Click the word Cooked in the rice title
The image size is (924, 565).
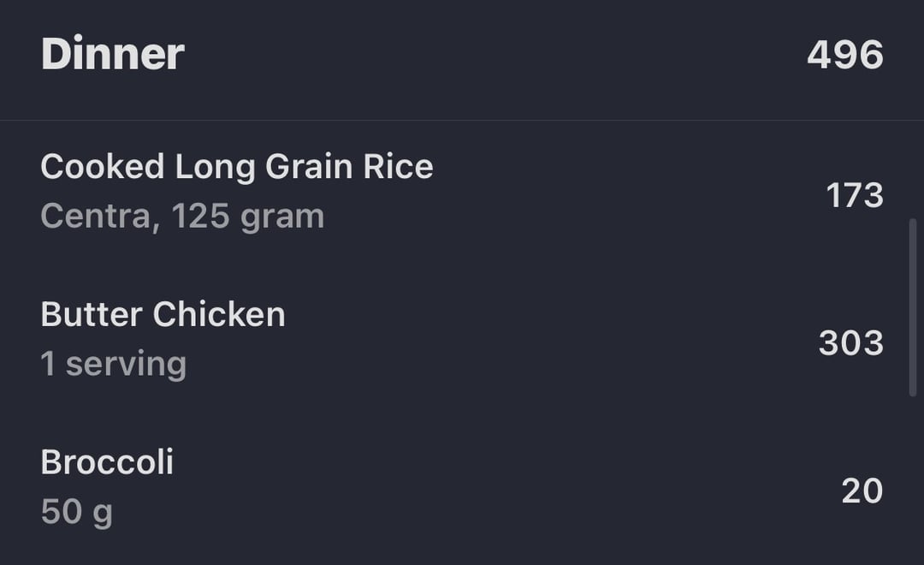click(x=102, y=167)
